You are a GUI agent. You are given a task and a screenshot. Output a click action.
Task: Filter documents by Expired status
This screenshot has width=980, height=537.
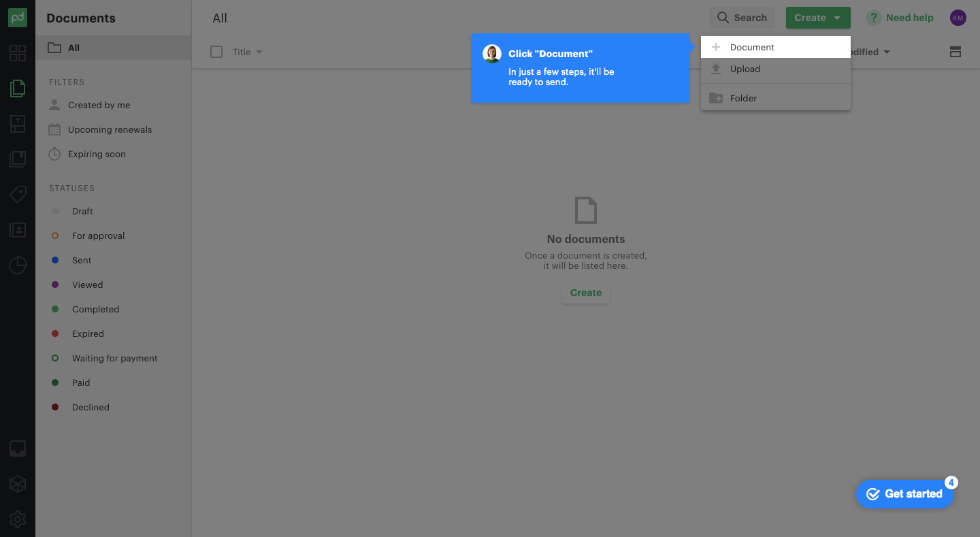[x=114, y=333]
